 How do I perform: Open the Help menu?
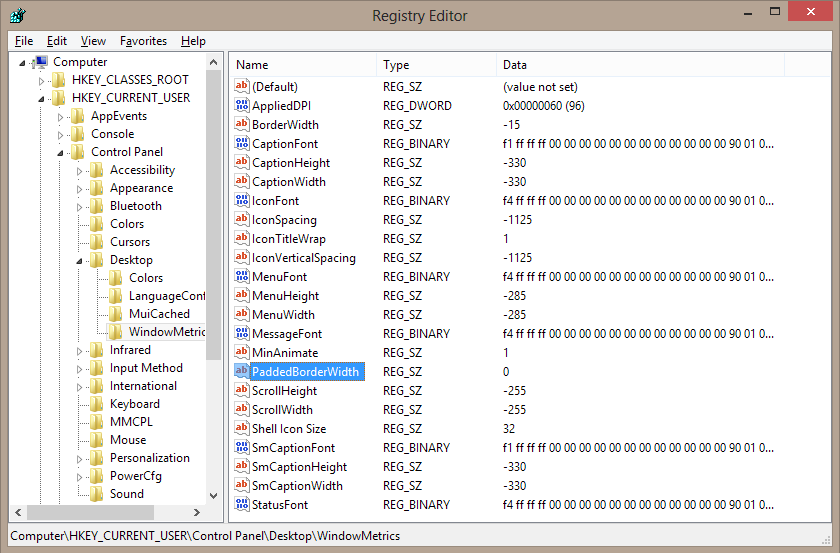pyautogui.click(x=193, y=41)
